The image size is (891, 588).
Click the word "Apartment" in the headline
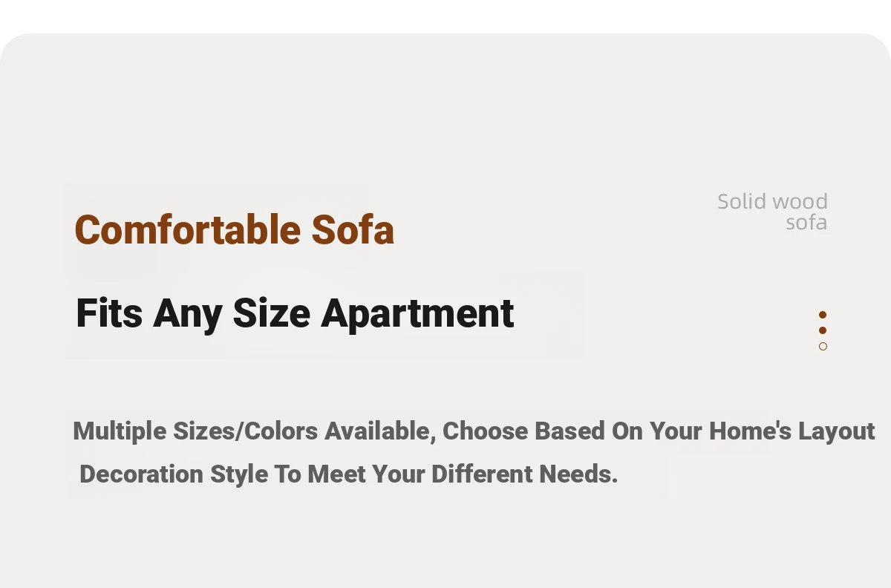(x=417, y=313)
